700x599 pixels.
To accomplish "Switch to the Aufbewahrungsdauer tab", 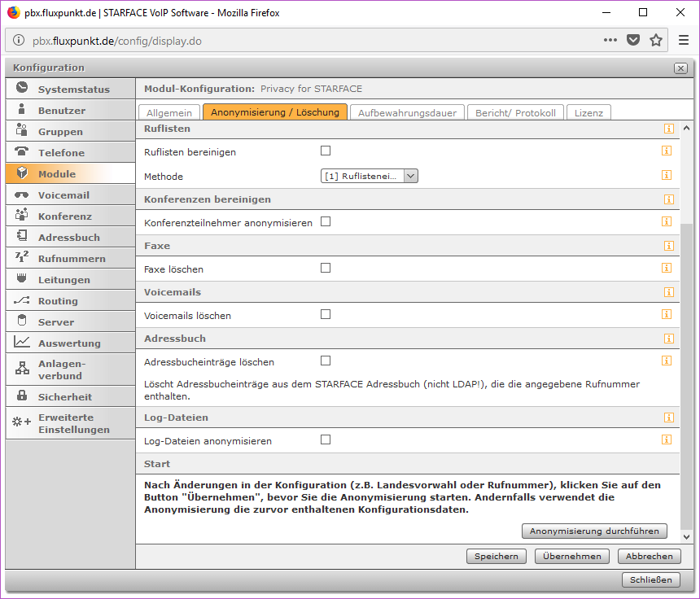I will (x=407, y=112).
